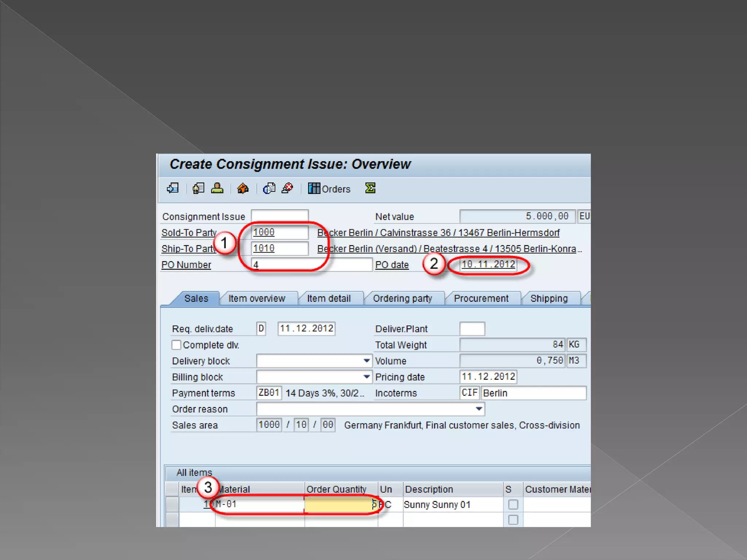The height and width of the screenshot is (560, 747).
Task: Click the Becker Berlin Calvinstrasse address link
Action: 438,233
